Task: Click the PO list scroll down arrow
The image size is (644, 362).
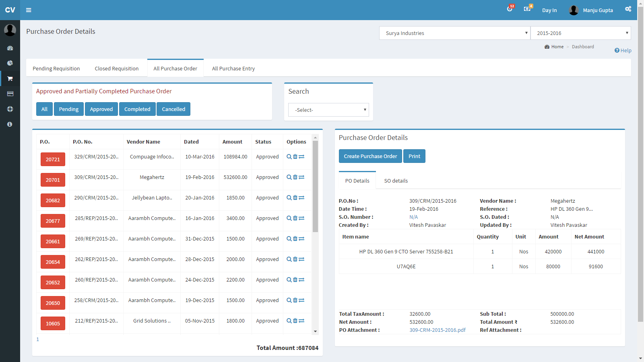Action: point(315,331)
